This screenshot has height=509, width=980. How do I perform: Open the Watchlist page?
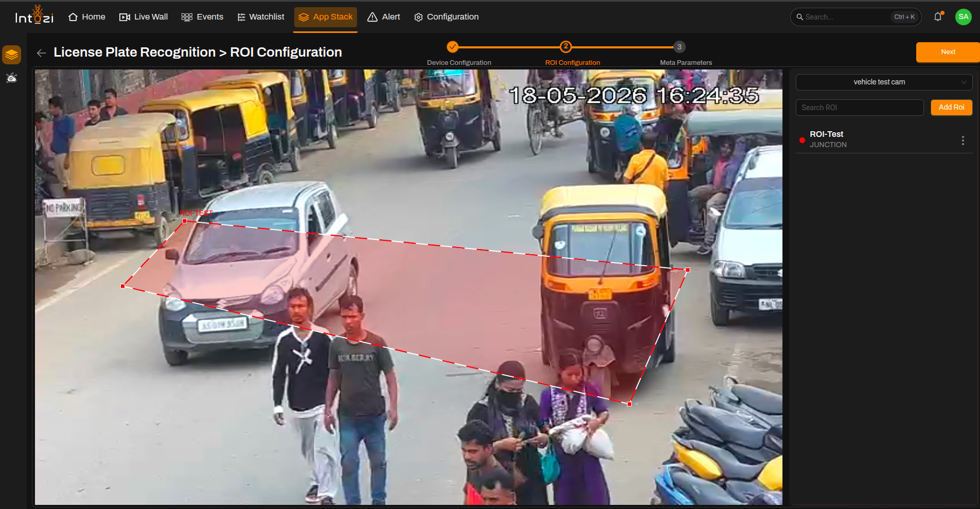[x=261, y=17]
